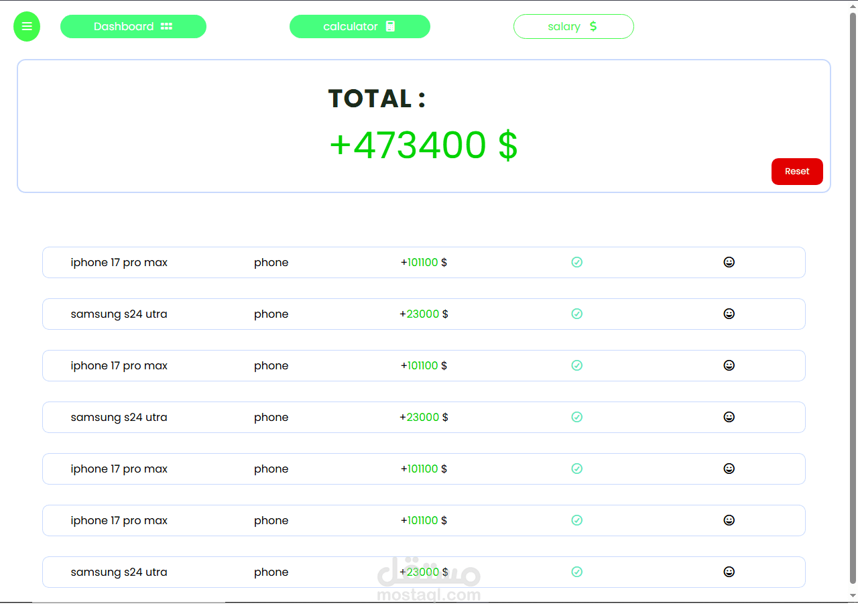
Task: Select the +473400 $ total value
Action: coord(424,145)
